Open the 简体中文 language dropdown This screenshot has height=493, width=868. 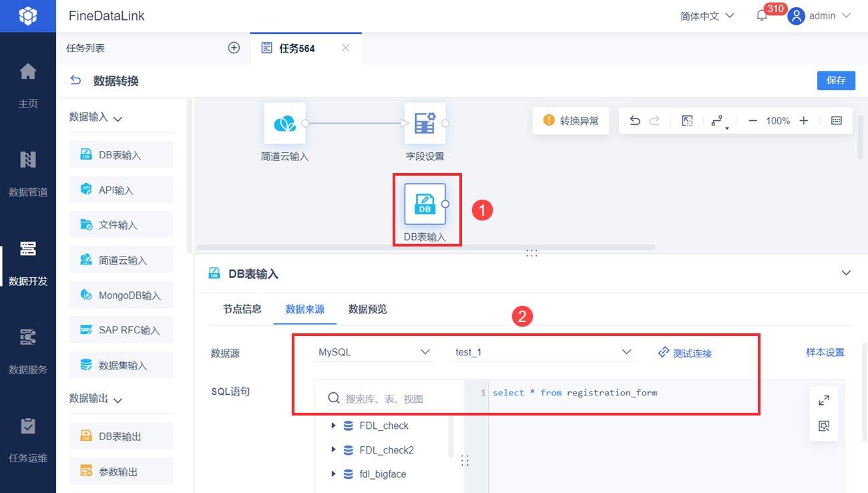click(x=707, y=16)
